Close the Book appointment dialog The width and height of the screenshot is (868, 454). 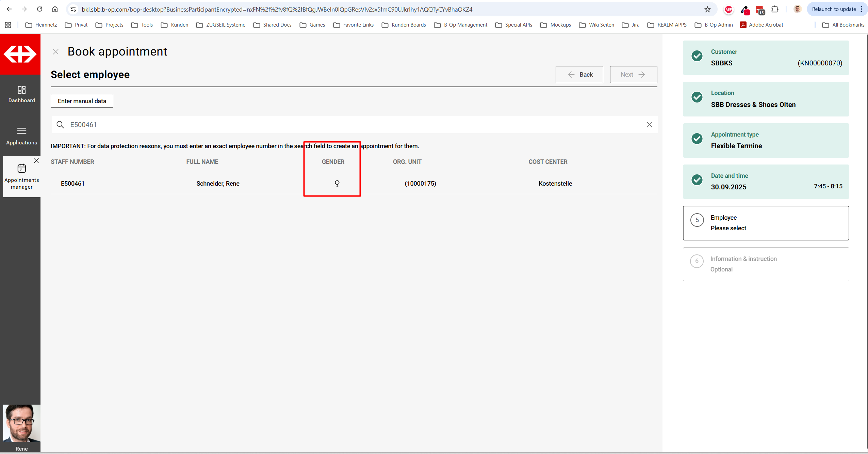click(56, 52)
